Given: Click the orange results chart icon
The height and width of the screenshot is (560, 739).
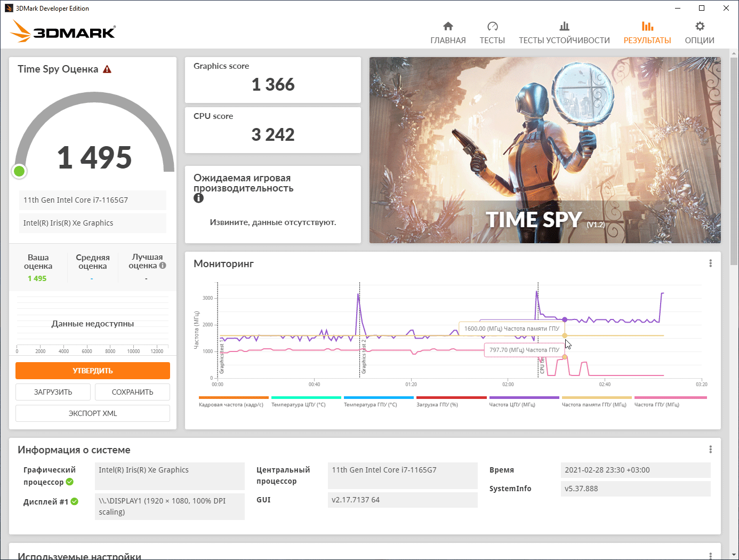Looking at the screenshot, I should pos(647,26).
